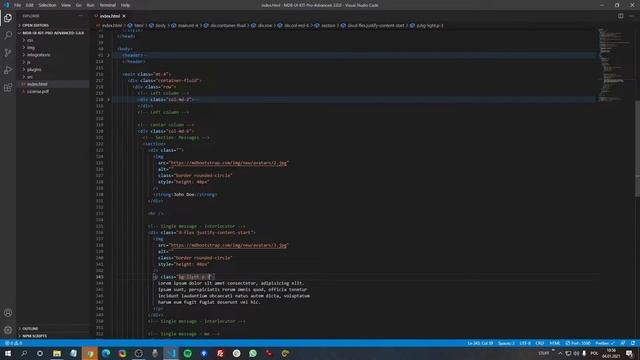Switch to Visual Studio Code taskbar icon
Viewport: 640px width, 360px height.
[171, 353]
